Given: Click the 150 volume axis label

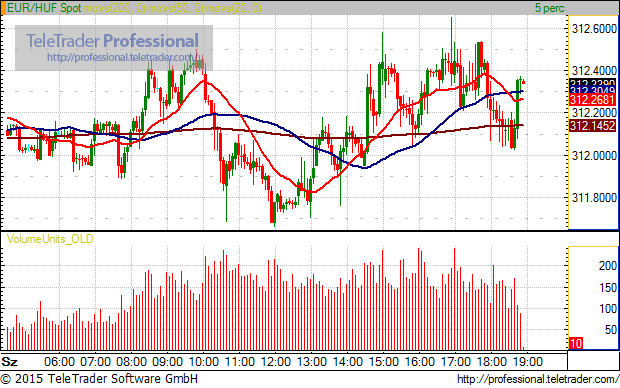Looking at the screenshot, I should 607,288.
